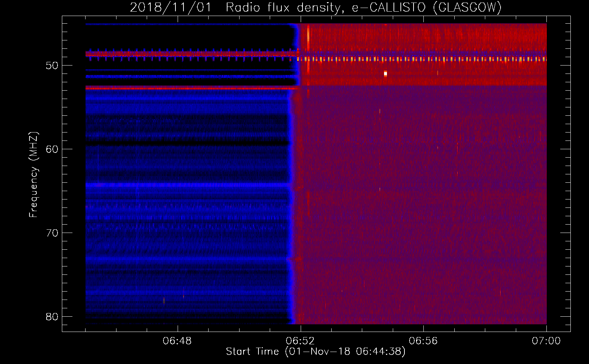The width and height of the screenshot is (589, 364).
Task: Click the '60' frequency tick label
Action: (x=52, y=149)
